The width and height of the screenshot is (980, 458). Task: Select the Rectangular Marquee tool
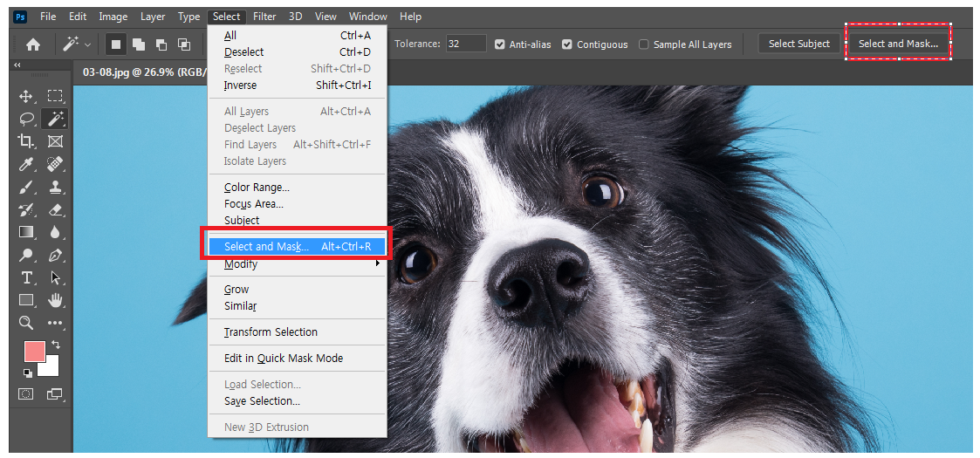click(x=55, y=96)
